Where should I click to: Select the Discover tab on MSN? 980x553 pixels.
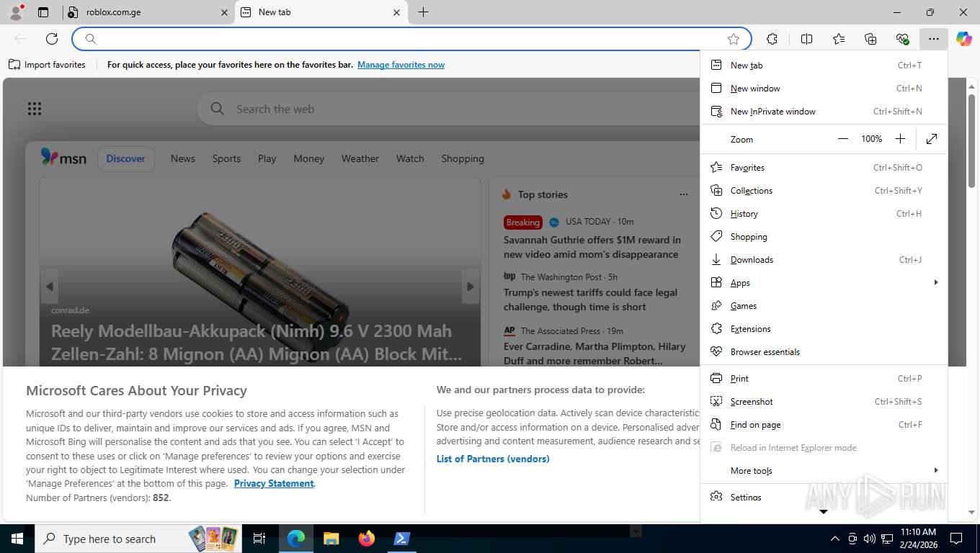click(x=126, y=158)
